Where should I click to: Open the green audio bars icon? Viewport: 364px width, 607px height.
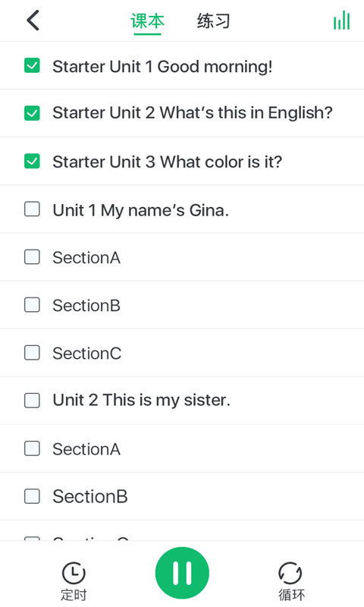342,20
